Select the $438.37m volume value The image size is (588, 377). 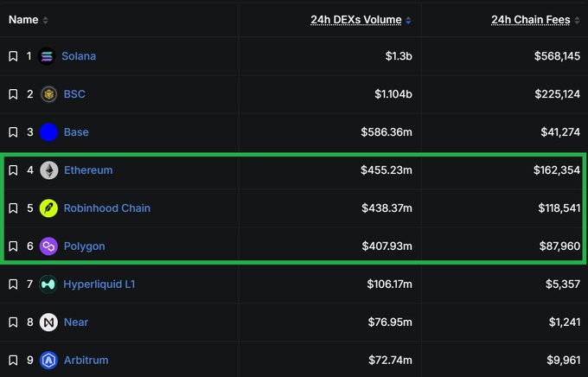coord(387,208)
